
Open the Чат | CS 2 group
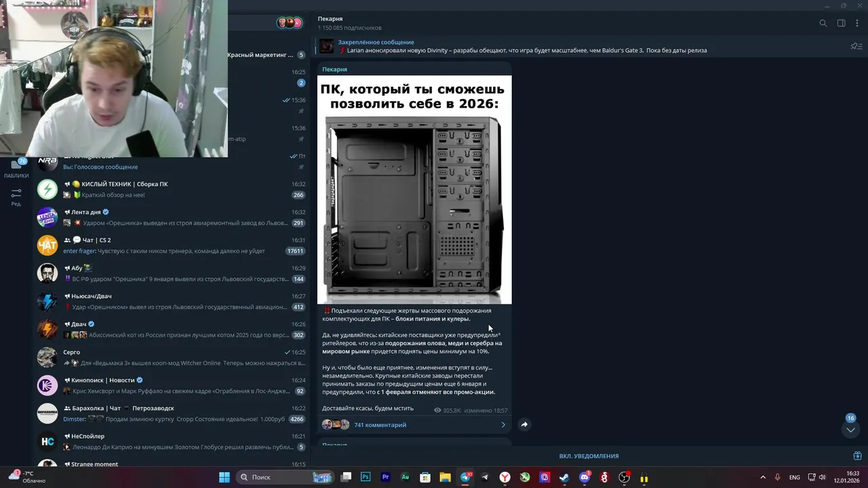click(x=173, y=245)
